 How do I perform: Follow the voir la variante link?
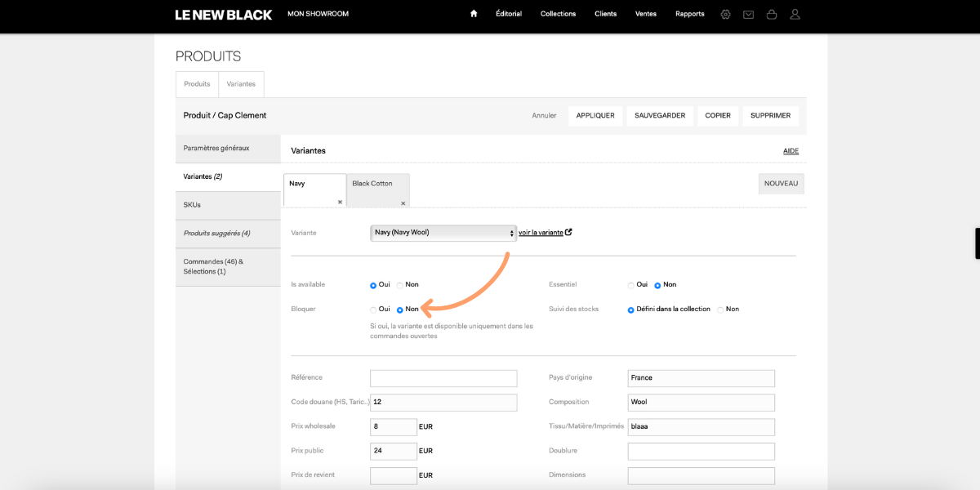click(x=541, y=233)
